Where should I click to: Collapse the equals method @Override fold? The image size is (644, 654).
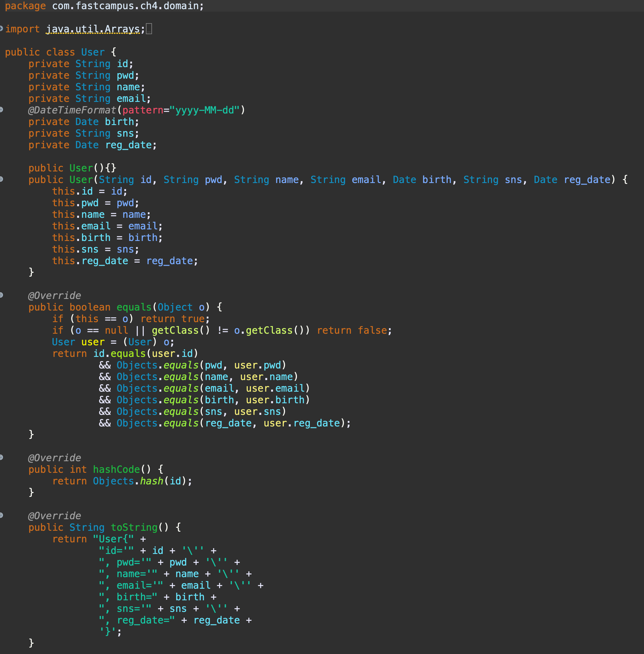click(1, 295)
